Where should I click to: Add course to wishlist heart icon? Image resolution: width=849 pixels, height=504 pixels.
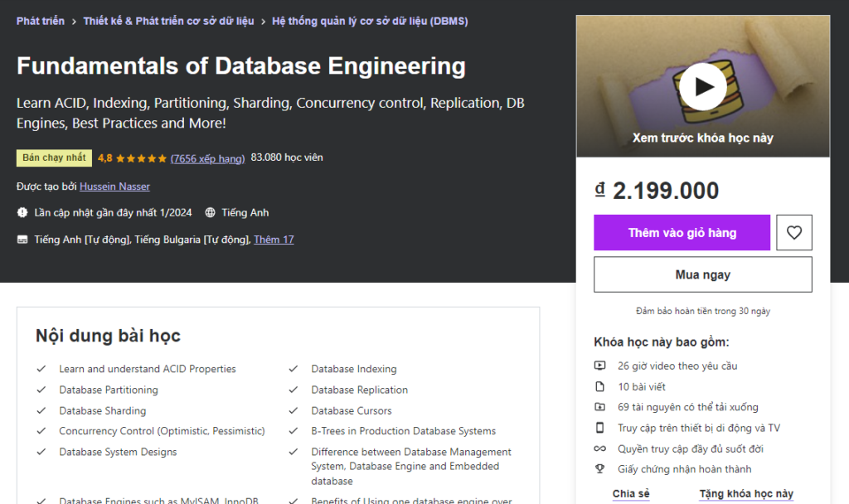794,233
